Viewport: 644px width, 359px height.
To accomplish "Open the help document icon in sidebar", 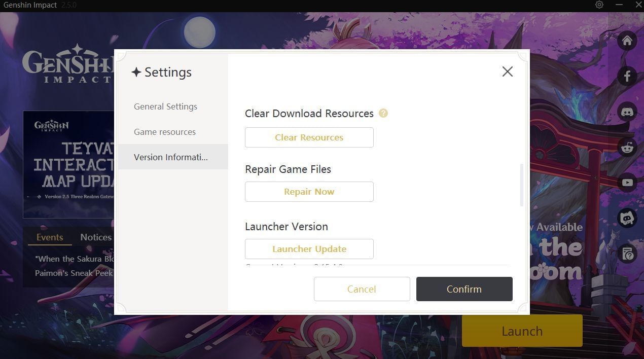I will point(627,254).
